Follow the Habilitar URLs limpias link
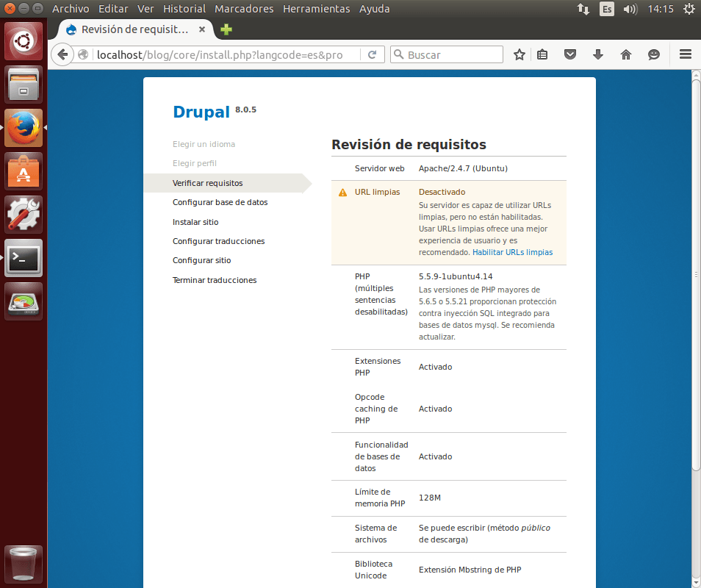Viewport: 701px width, 588px height. click(512, 252)
